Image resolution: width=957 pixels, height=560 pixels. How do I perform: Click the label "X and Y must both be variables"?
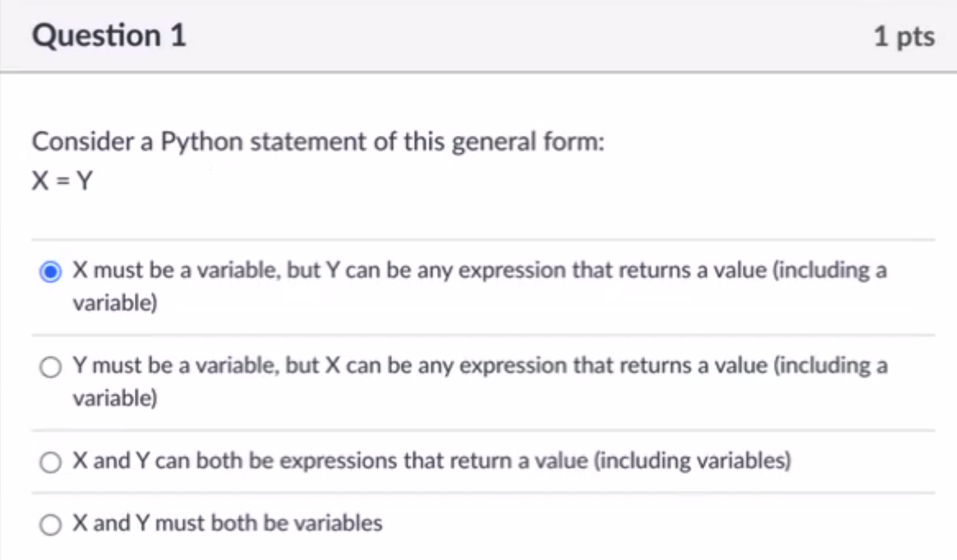(227, 523)
